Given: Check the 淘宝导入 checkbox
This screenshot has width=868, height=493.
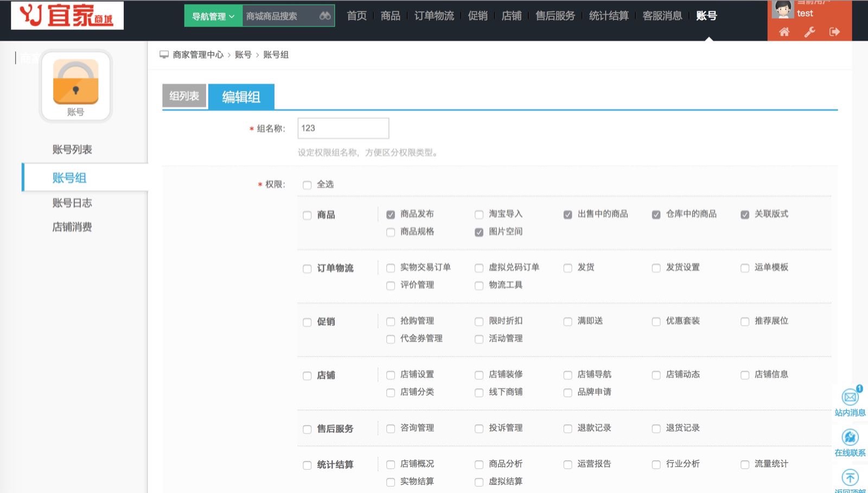Looking at the screenshot, I should click(x=479, y=215).
